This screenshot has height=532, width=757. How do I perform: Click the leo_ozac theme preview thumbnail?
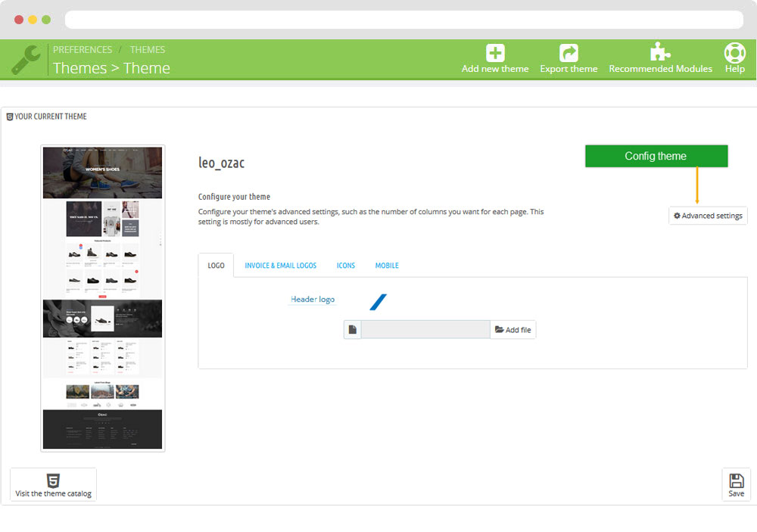pos(103,298)
